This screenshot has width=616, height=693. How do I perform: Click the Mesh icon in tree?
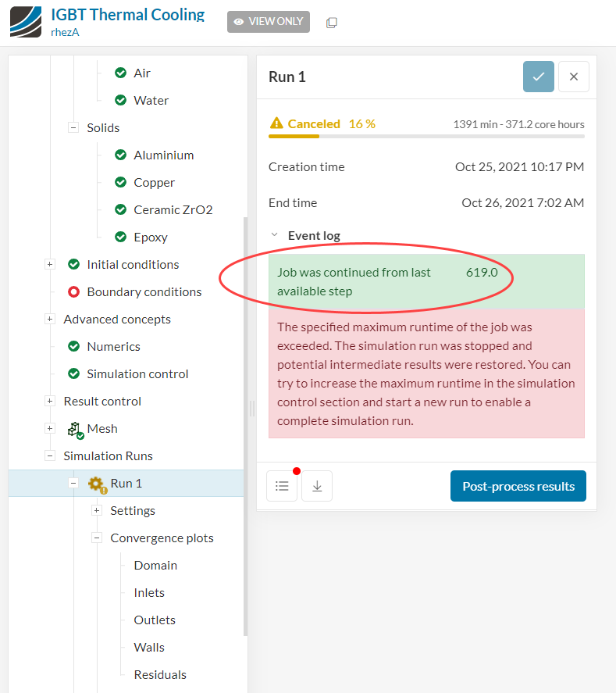(75, 429)
